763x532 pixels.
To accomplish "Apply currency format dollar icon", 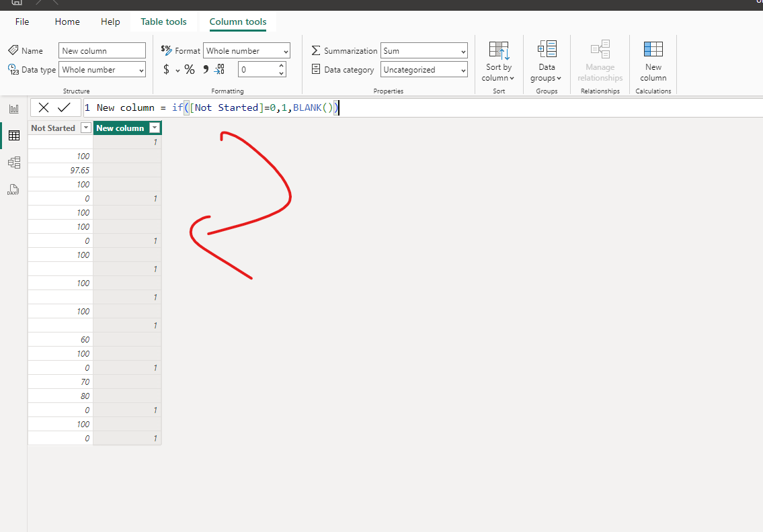I will (167, 70).
